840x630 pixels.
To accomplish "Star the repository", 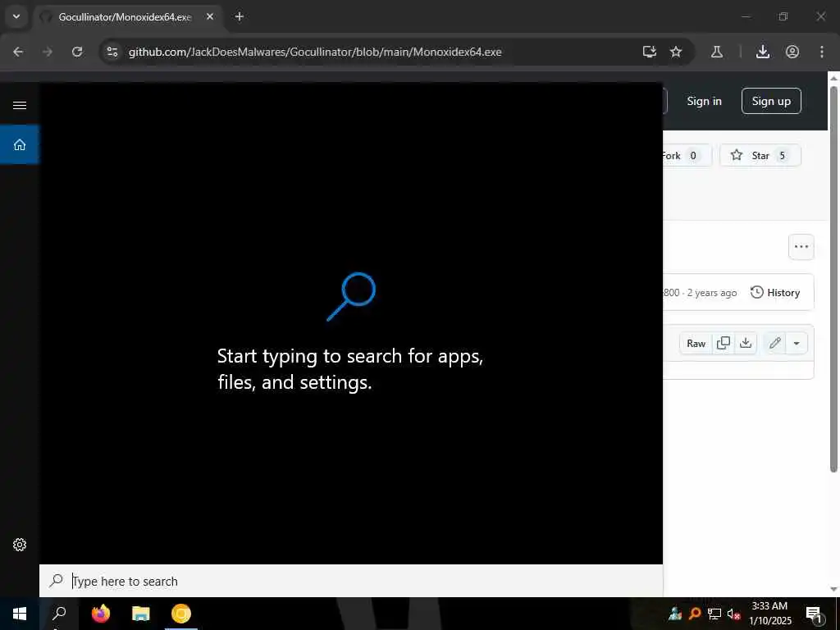I will [760, 155].
